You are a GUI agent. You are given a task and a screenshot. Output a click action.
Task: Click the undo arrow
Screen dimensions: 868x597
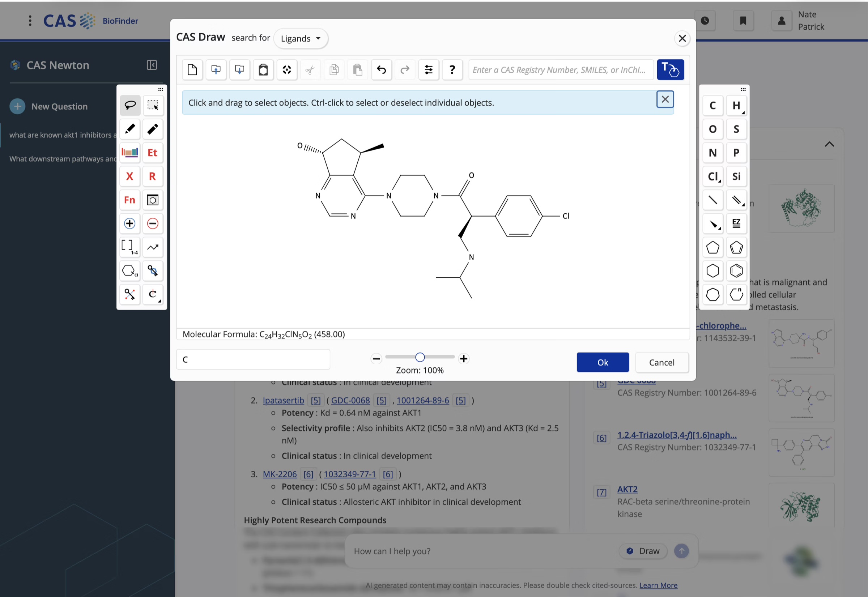tap(381, 69)
